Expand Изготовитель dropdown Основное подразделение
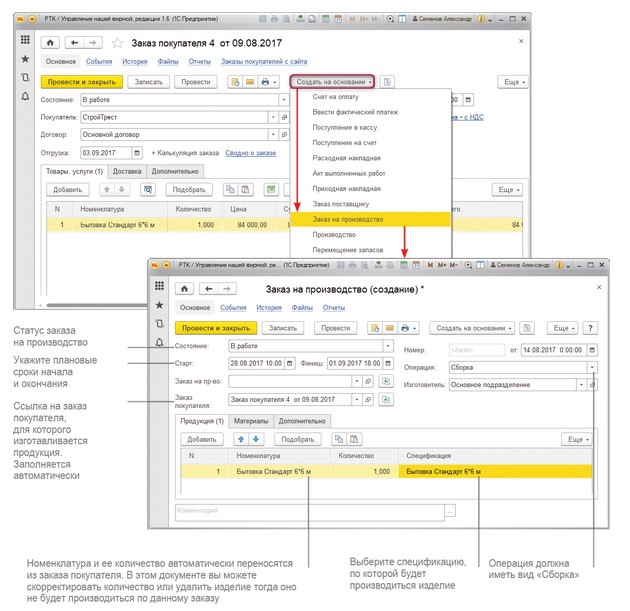Screen dimensions: 630x611 tap(581, 385)
